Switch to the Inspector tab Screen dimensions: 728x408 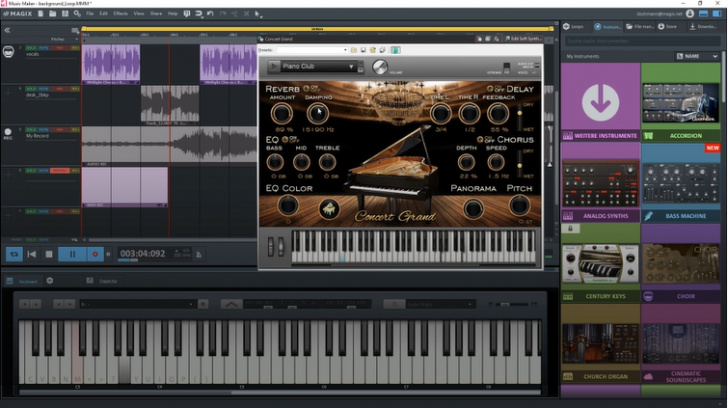click(x=103, y=281)
